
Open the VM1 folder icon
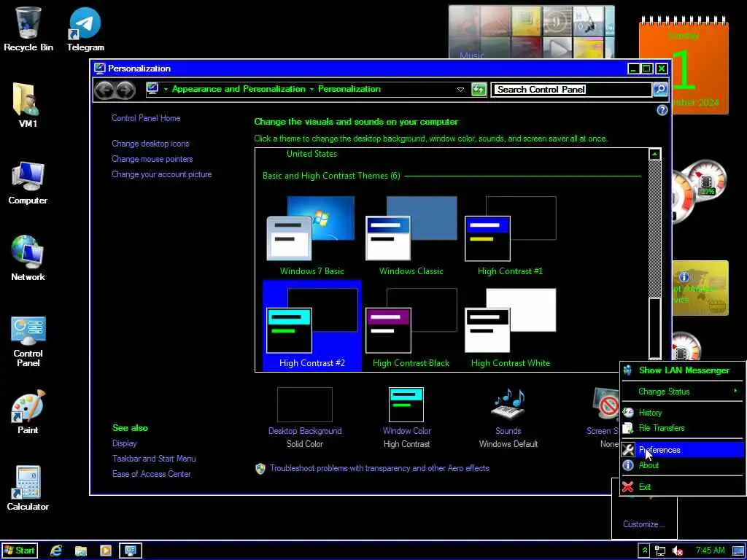coord(28,105)
